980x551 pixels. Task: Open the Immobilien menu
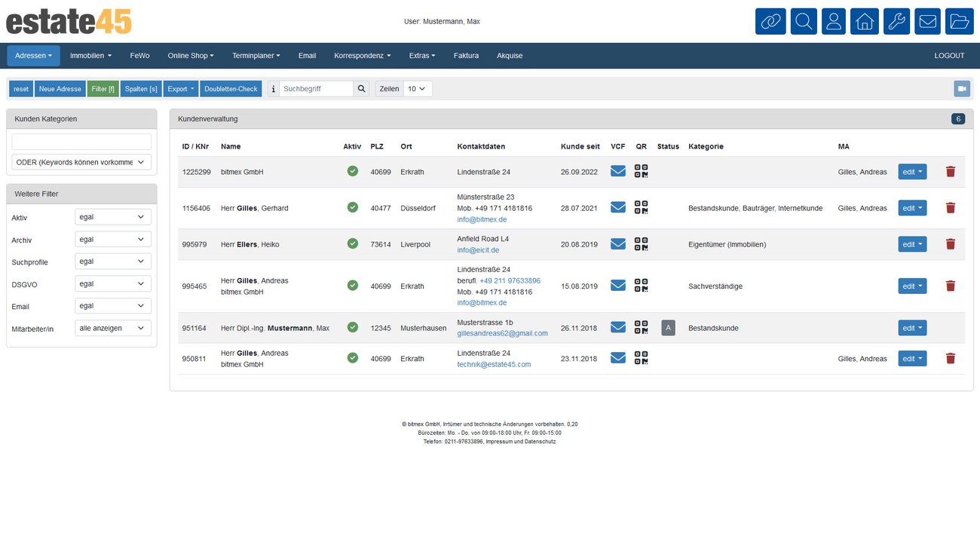coord(90,56)
